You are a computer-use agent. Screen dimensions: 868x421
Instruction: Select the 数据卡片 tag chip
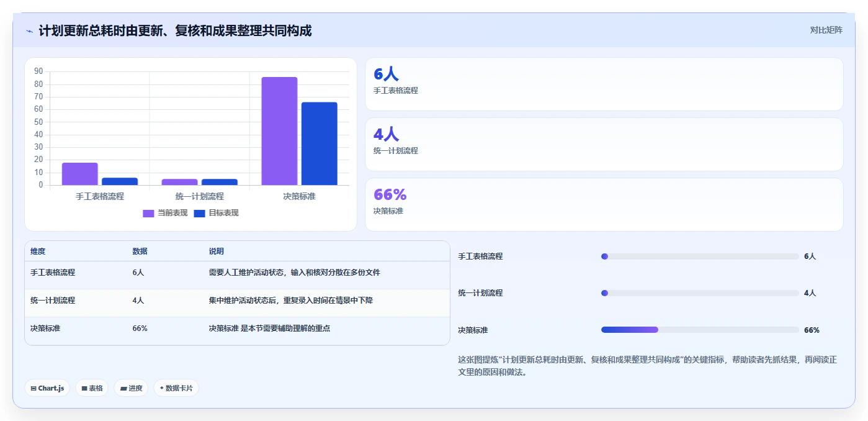176,388
